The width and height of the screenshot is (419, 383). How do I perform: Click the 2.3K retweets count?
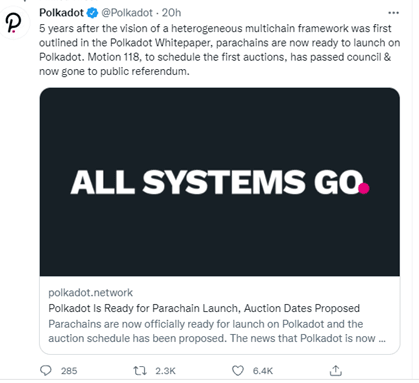165,371
